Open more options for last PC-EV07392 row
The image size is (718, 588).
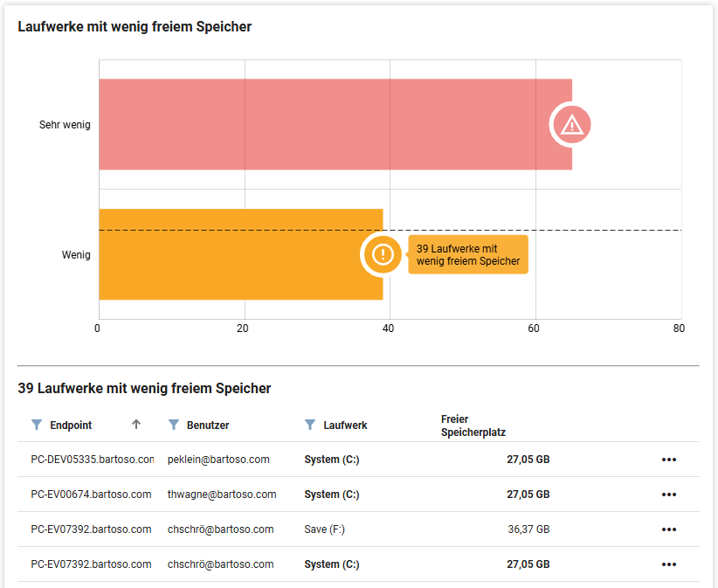(x=668, y=564)
